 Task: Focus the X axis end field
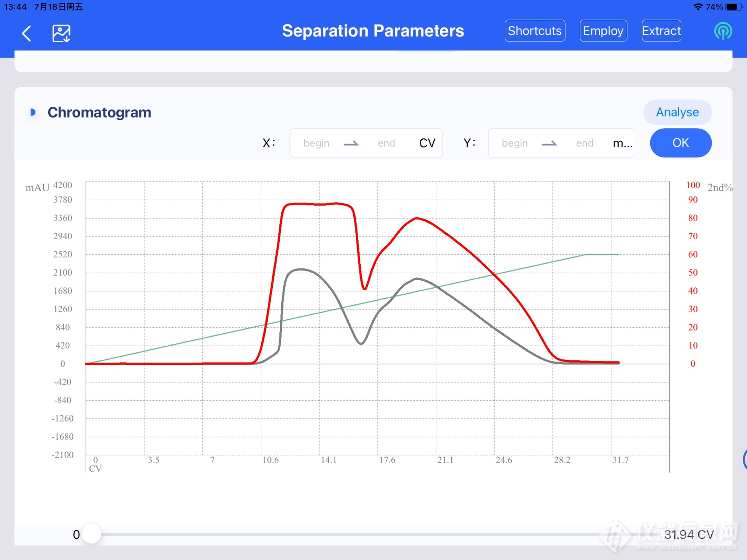coord(386,143)
